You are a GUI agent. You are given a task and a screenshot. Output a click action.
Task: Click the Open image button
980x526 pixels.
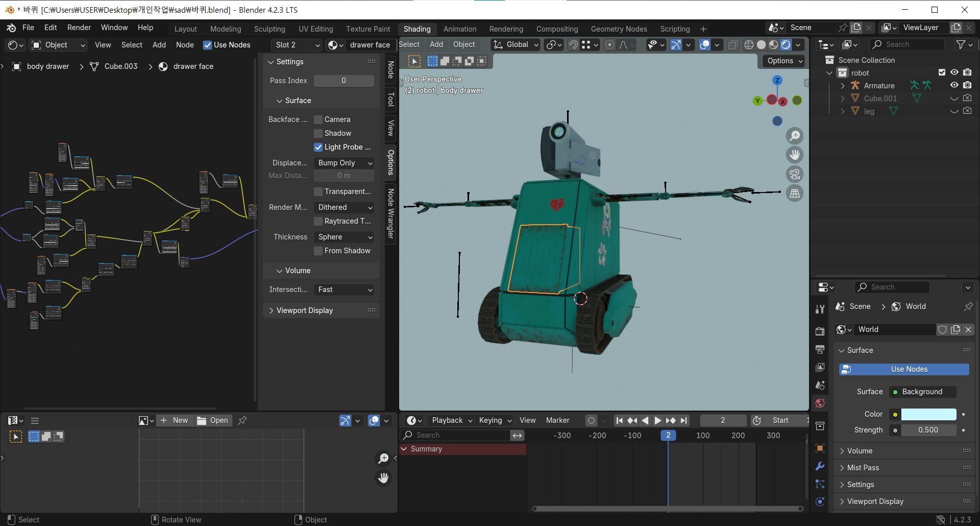pos(213,420)
